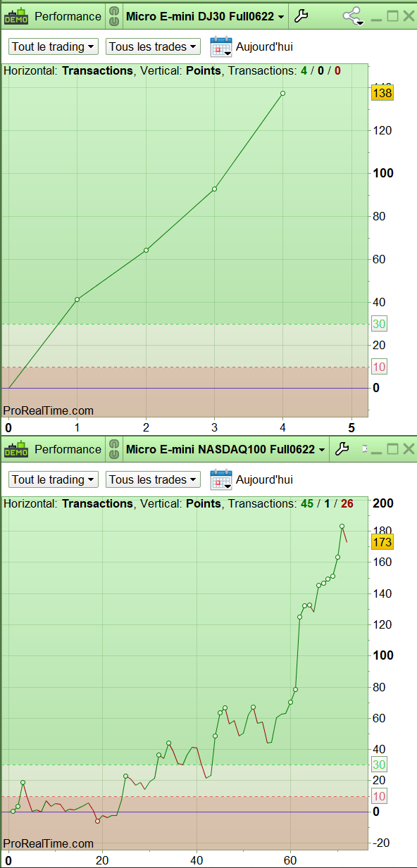This screenshot has width=417, height=868.
Task: Click the DEMO icon in the NASDAQ100 panel
Action: 17,448
